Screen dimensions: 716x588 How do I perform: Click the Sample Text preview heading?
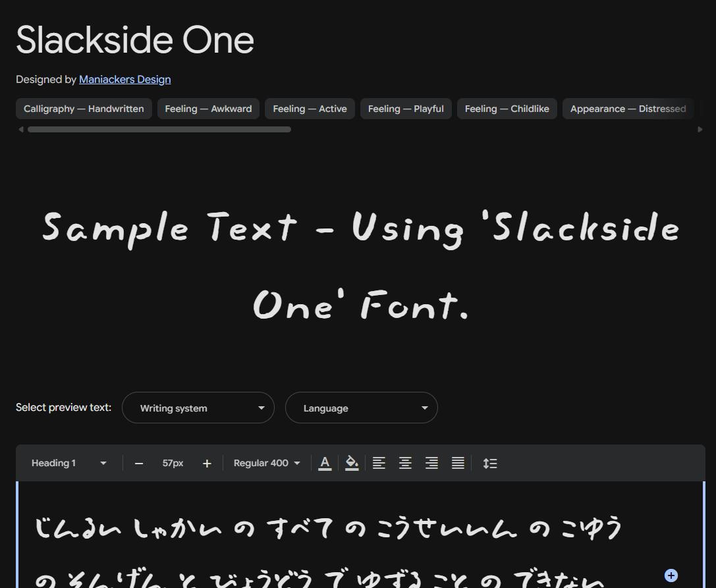[361, 266]
